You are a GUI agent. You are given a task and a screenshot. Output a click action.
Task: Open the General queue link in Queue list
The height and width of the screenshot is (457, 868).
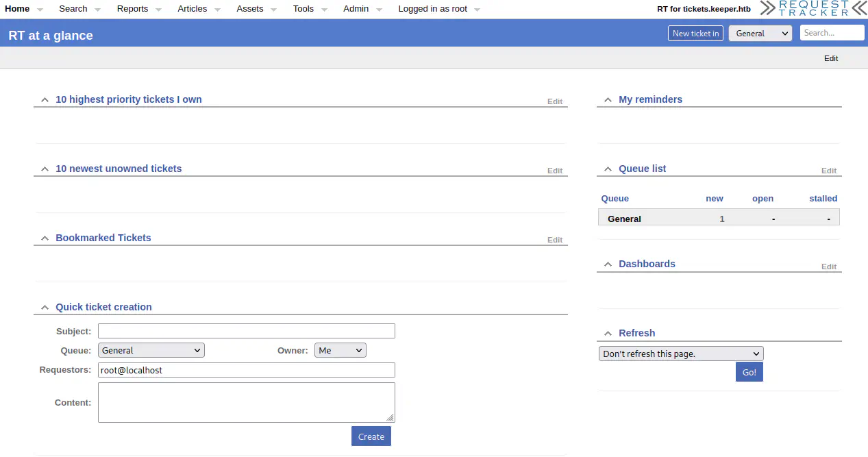(x=624, y=219)
